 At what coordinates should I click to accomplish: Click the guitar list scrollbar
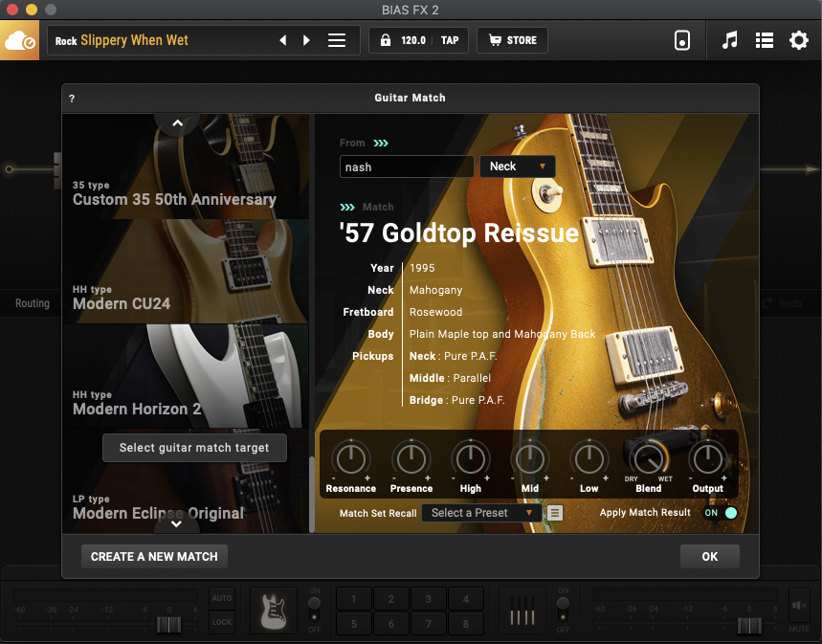coord(312,494)
